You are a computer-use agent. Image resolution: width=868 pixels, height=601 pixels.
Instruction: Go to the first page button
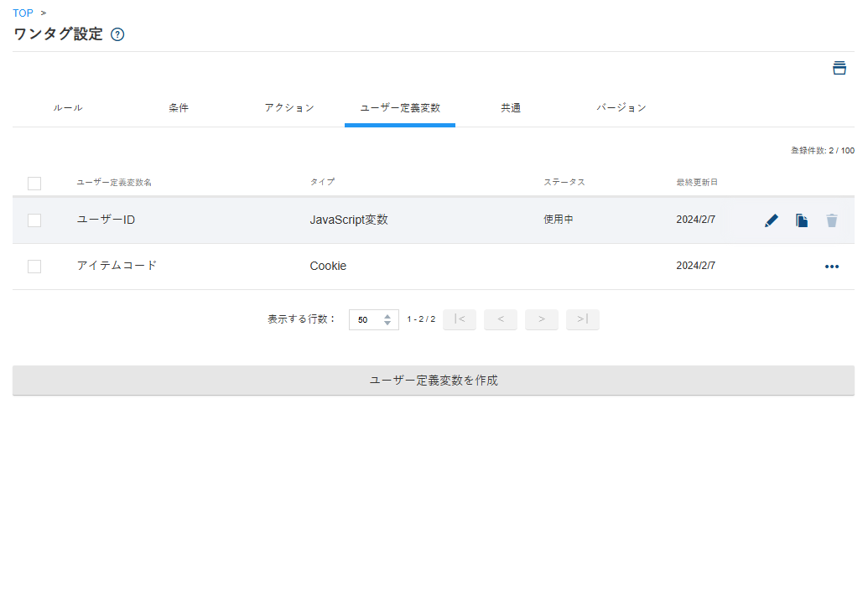click(460, 319)
